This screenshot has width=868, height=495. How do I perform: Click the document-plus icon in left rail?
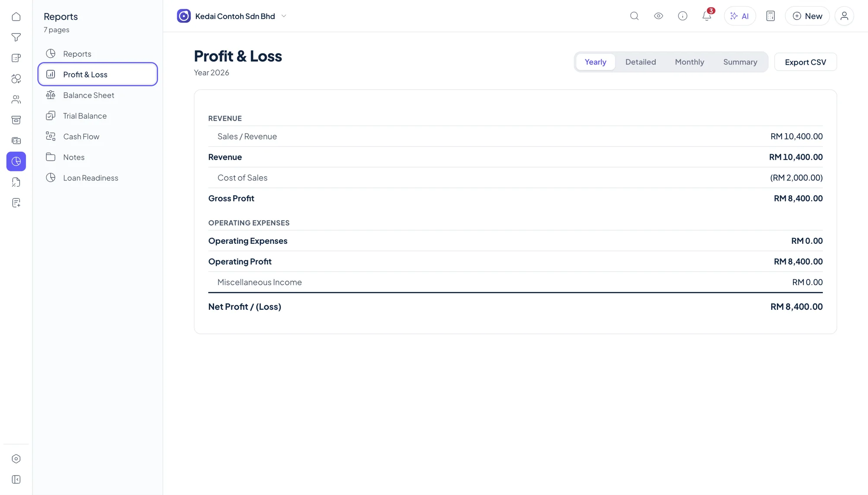pyautogui.click(x=16, y=203)
